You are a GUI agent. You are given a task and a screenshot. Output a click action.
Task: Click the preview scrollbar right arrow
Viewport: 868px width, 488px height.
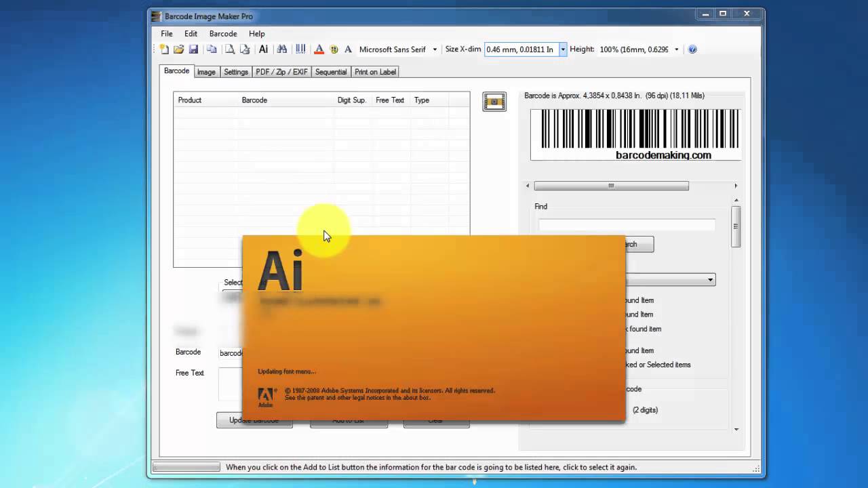pos(736,186)
